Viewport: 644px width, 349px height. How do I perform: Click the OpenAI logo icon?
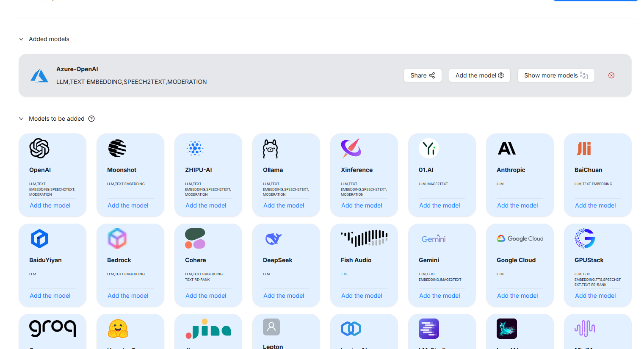(39, 148)
